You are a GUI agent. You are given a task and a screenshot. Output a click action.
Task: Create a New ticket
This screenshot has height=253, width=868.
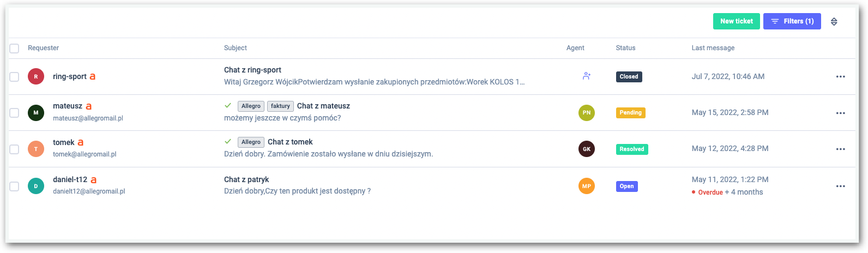point(736,21)
